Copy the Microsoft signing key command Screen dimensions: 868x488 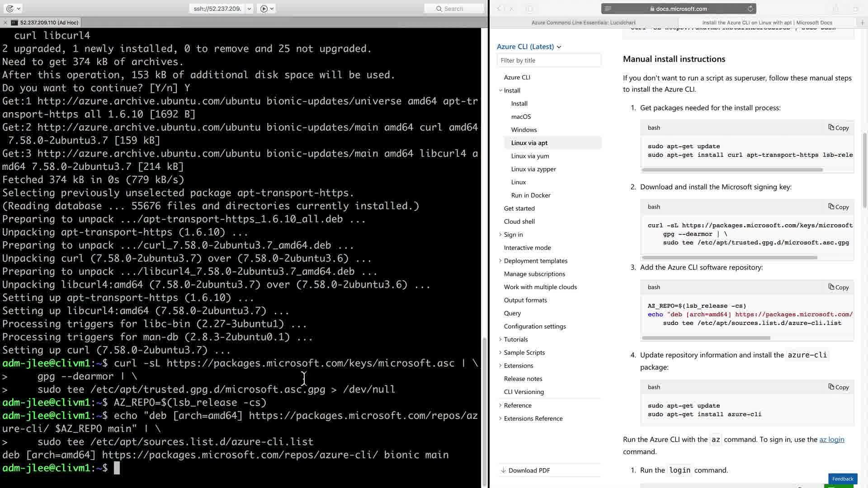click(838, 207)
